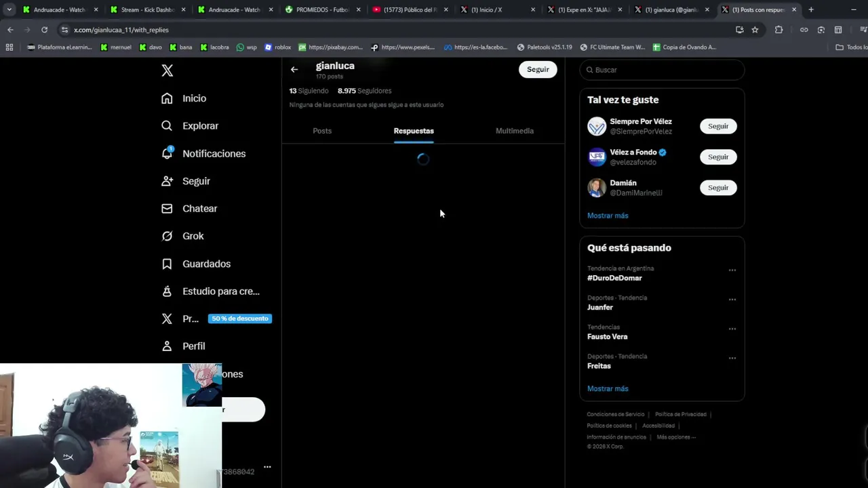The image size is (868, 488).
Task: Switch to the Posts tab
Action: [322, 131]
